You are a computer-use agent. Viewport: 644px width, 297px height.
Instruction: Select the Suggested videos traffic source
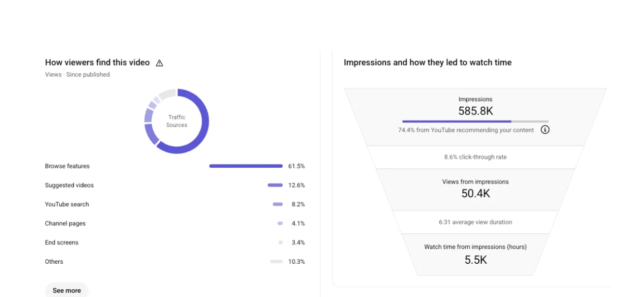(x=69, y=185)
